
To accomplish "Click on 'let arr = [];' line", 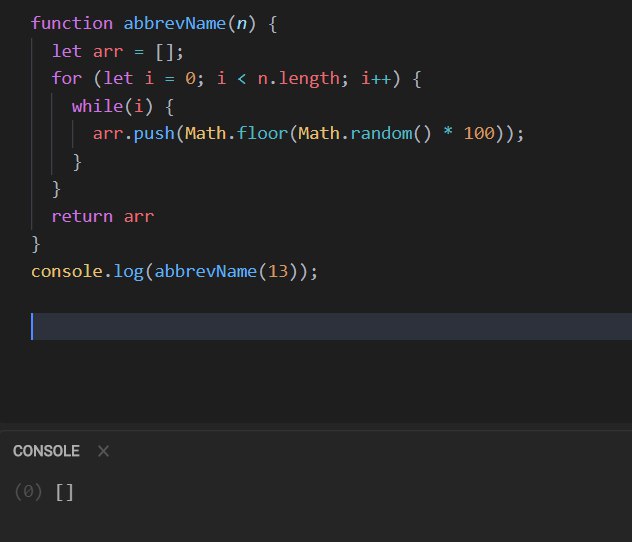I will coord(118,52).
